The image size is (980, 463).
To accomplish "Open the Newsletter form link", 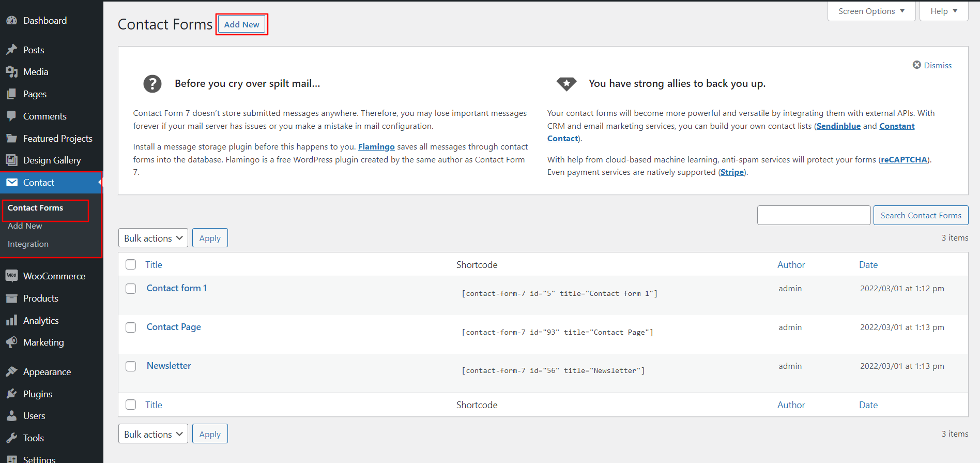I will [169, 366].
